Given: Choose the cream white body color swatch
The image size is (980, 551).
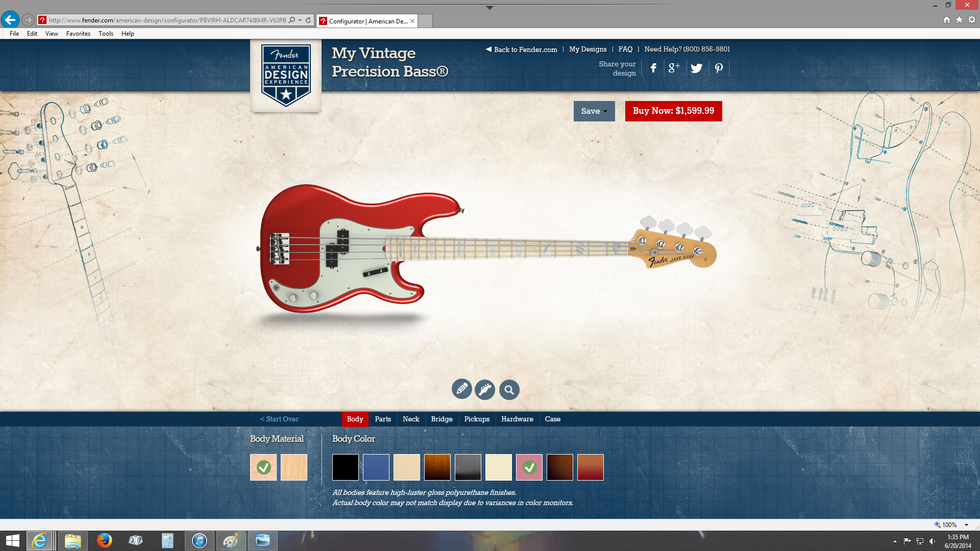Looking at the screenshot, I should 499,467.
